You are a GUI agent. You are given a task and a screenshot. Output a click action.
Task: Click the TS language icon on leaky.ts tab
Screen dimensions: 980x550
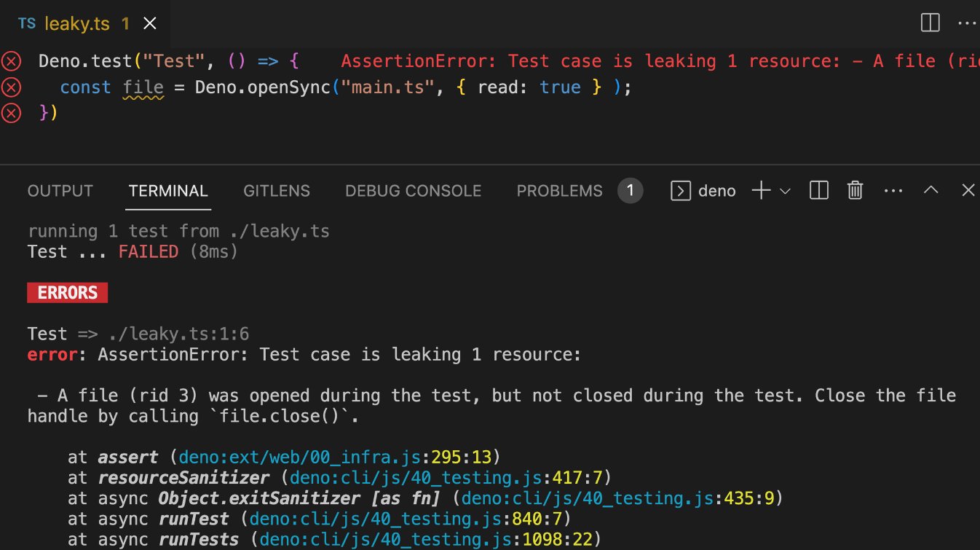tap(27, 23)
